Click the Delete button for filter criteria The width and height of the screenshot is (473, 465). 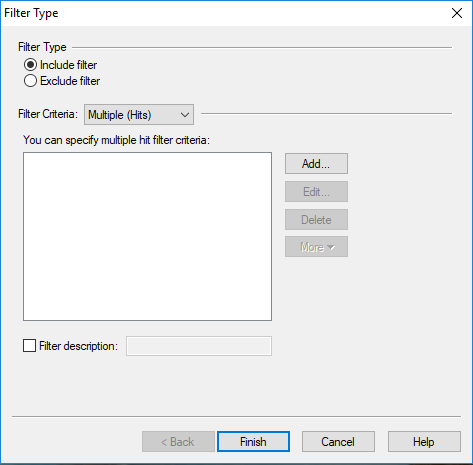tap(316, 220)
